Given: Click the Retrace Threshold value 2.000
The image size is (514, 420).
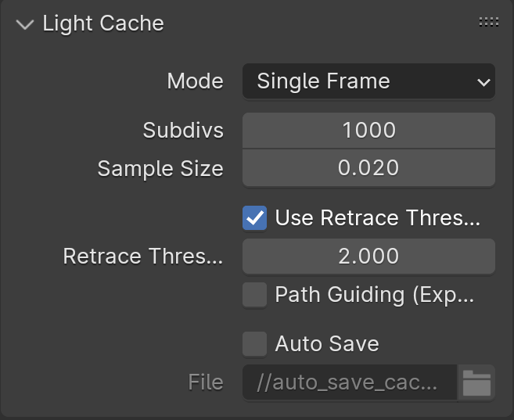Looking at the screenshot, I should tap(368, 257).
